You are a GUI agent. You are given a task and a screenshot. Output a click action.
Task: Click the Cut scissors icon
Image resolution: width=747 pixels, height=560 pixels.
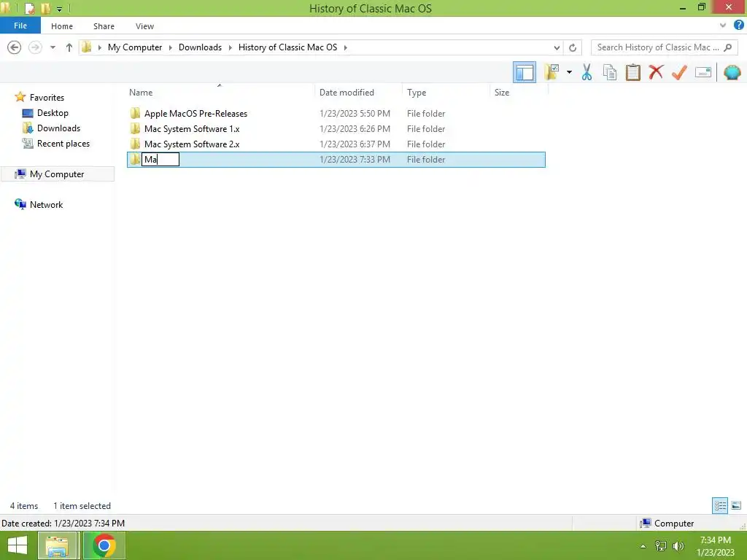[x=587, y=72]
